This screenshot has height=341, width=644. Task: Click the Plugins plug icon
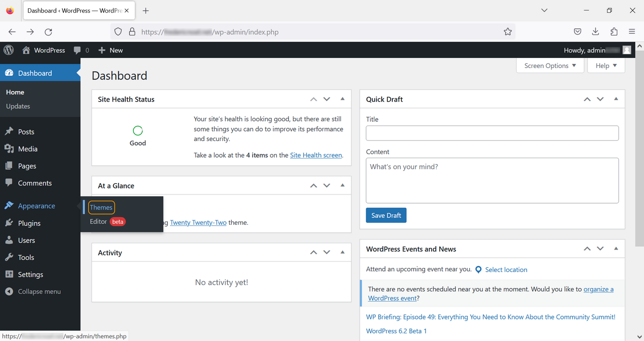[x=10, y=223]
